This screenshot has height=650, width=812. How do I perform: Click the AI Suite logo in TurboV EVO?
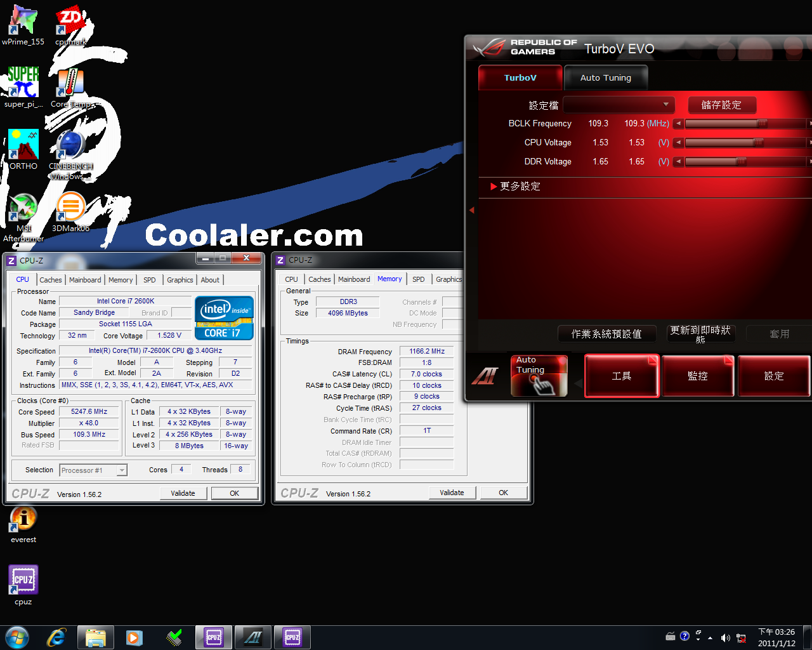click(485, 376)
